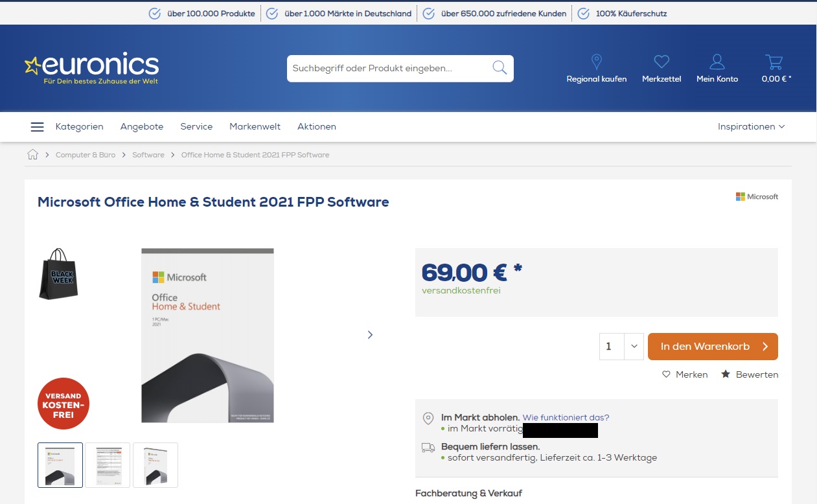
Task: Go to home breadcrumb icon
Action: [x=33, y=154]
